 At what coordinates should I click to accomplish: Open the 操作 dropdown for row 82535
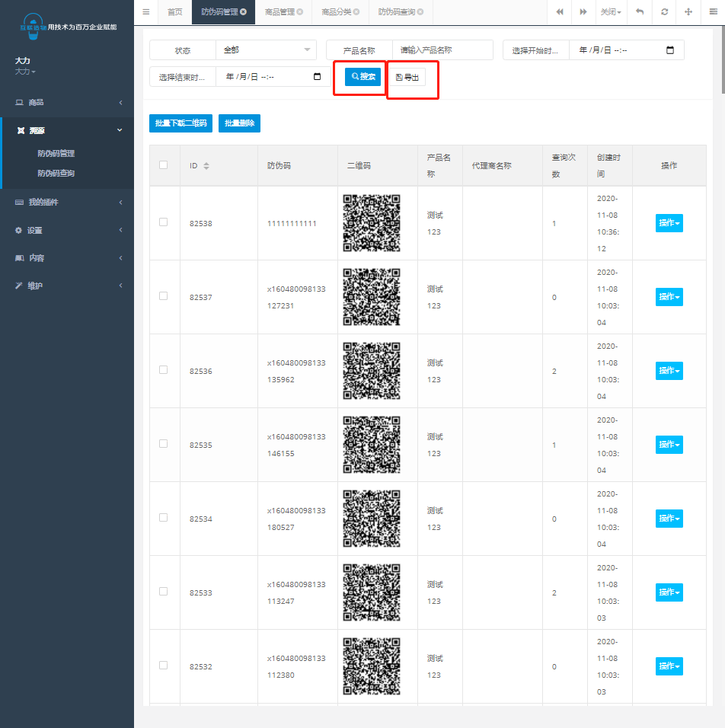coord(669,444)
